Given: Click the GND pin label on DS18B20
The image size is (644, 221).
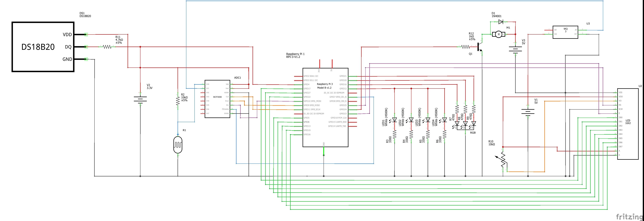Looking at the screenshot, I should click(x=67, y=59).
